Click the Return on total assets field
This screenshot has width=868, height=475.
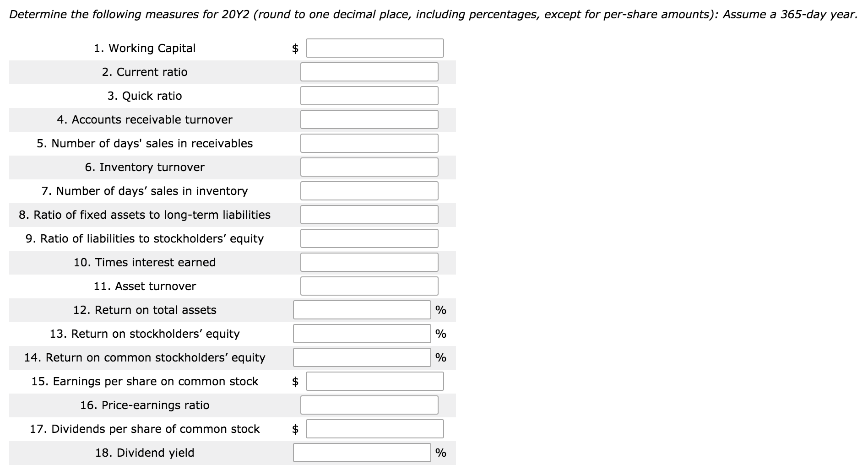click(361, 309)
